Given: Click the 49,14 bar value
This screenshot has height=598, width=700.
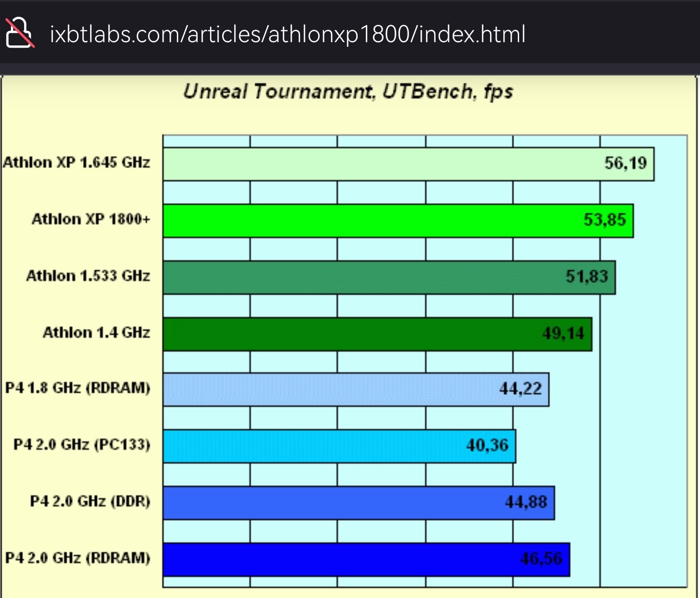Looking at the screenshot, I should tap(563, 334).
